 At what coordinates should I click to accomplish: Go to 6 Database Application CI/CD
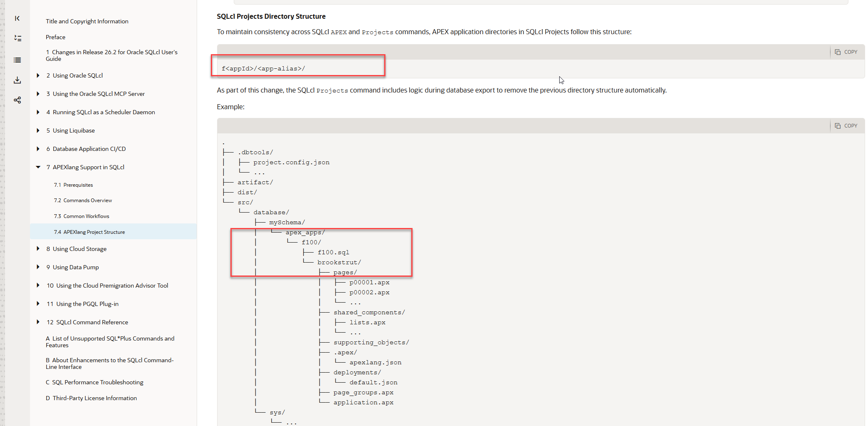click(x=86, y=149)
